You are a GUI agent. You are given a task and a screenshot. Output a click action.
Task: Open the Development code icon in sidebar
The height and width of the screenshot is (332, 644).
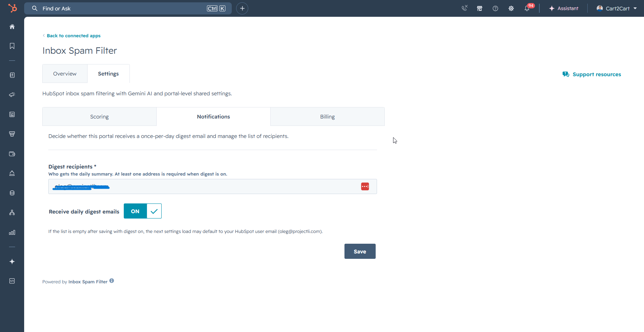coord(12,281)
